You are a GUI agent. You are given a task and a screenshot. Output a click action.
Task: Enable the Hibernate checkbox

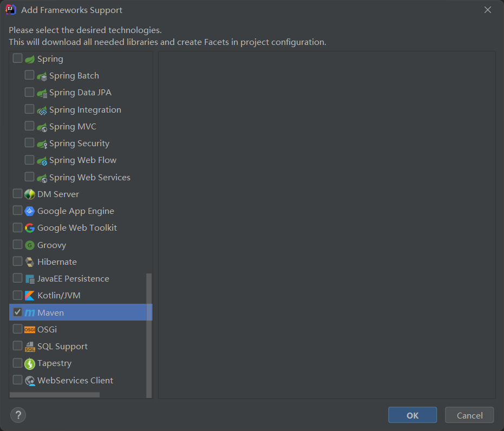coord(17,261)
